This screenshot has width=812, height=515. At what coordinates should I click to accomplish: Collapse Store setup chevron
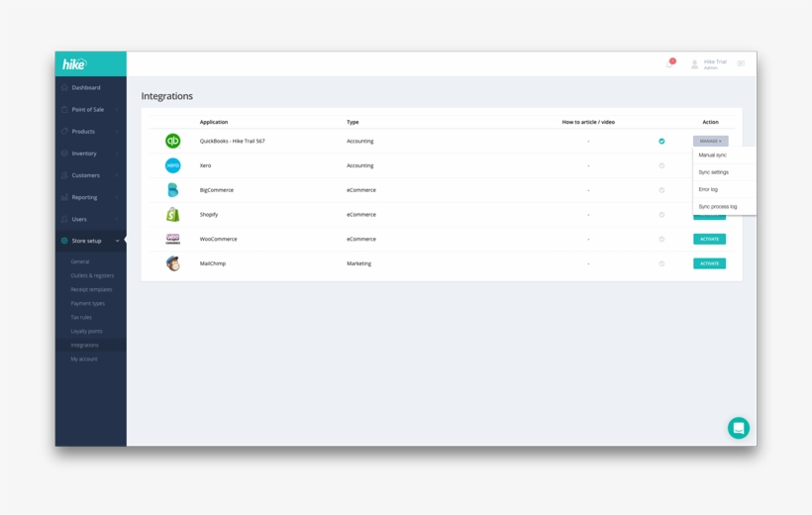coord(117,241)
